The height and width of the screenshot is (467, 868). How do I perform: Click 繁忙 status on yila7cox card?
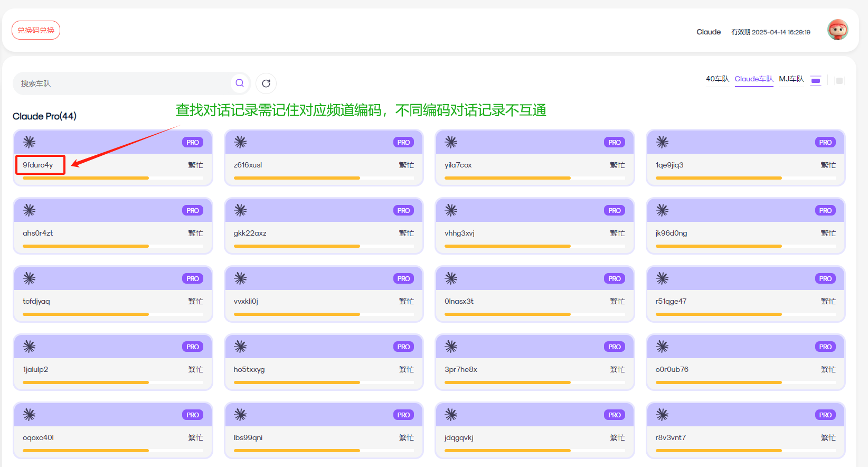point(617,165)
